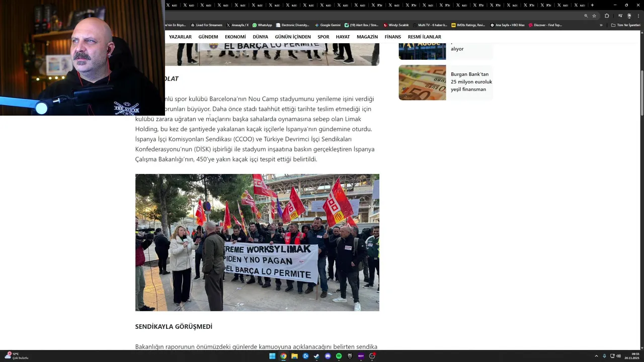Open Multi TV - 6 haber bookmark

pyautogui.click(x=430, y=25)
